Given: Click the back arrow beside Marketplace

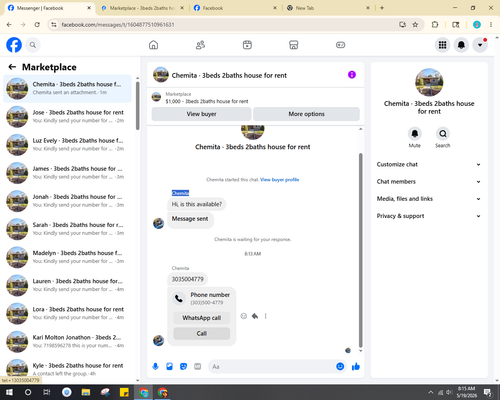Looking at the screenshot, I should click(12, 67).
